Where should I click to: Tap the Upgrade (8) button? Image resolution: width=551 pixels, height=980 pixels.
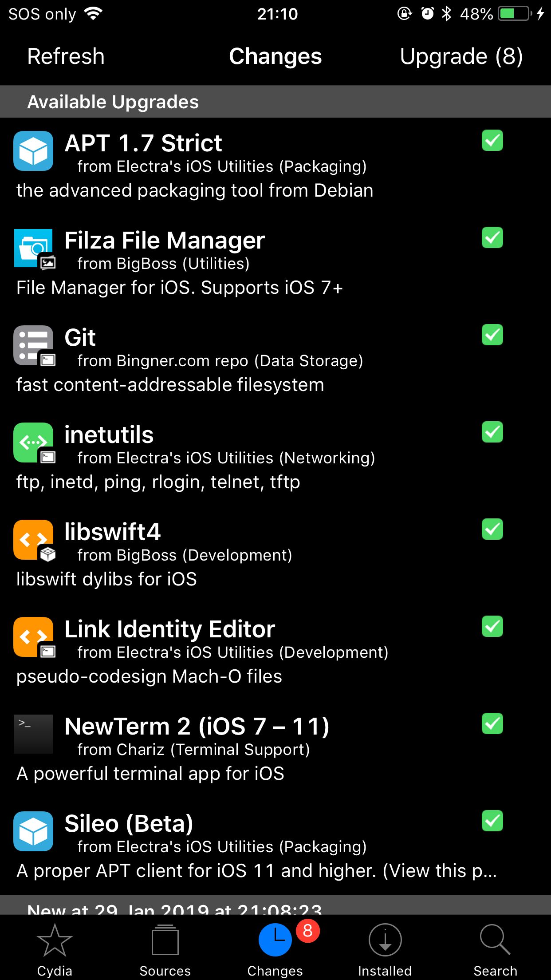pyautogui.click(x=461, y=56)
